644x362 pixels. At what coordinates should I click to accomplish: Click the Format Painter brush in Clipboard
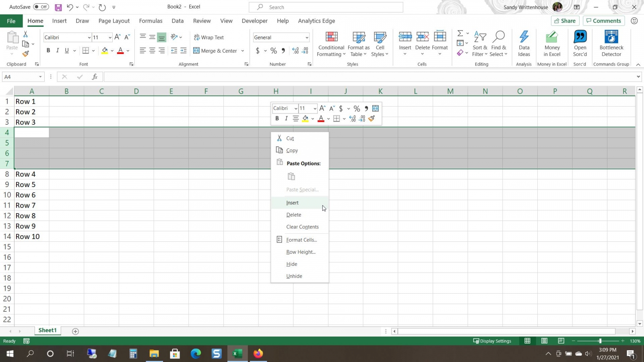[x=25, y=53]
